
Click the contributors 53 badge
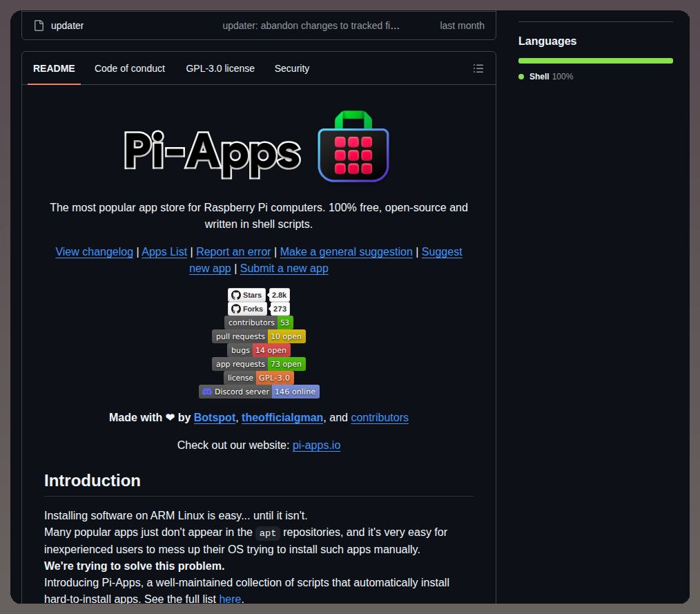pos(259,323)
